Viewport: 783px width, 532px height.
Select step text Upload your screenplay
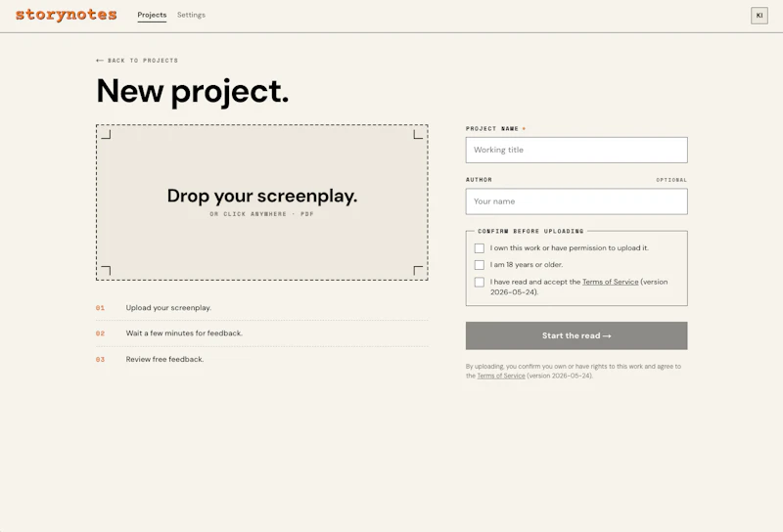(x=168, y=308)
